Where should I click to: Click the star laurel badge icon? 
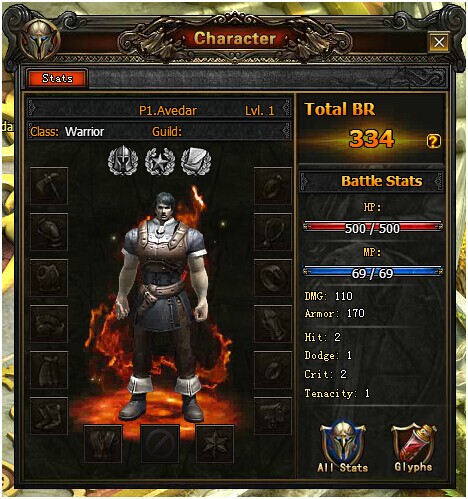pos(160,161)
